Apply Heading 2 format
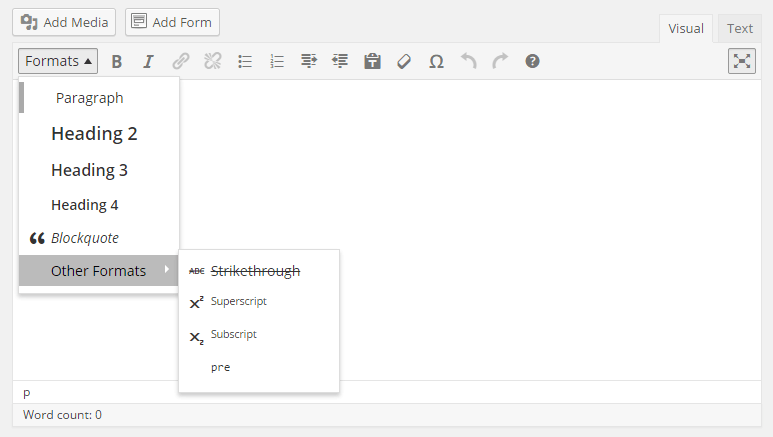 point(99,134)
